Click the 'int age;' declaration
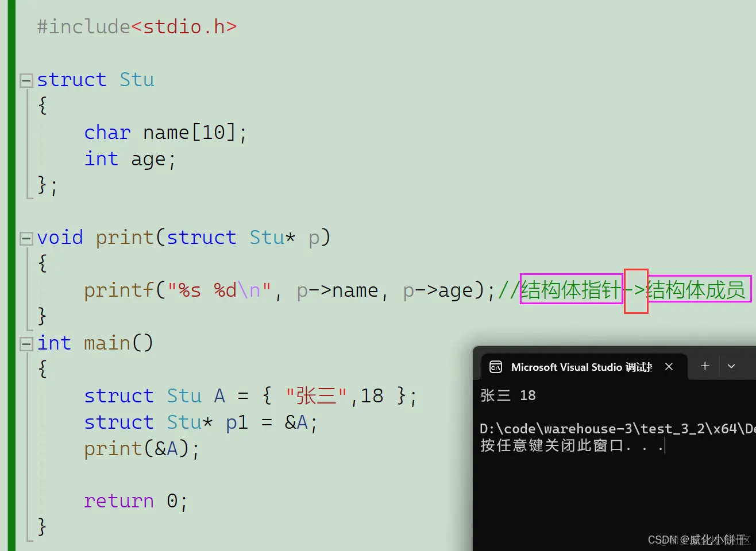Viewport: 756px width, 551px height. [x=130, y=159]
